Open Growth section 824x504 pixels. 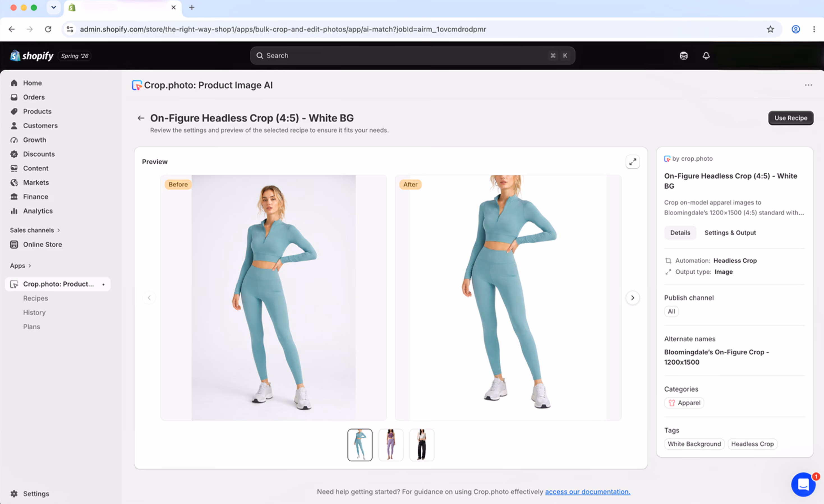pyautogui.click(x=34, y=140)
